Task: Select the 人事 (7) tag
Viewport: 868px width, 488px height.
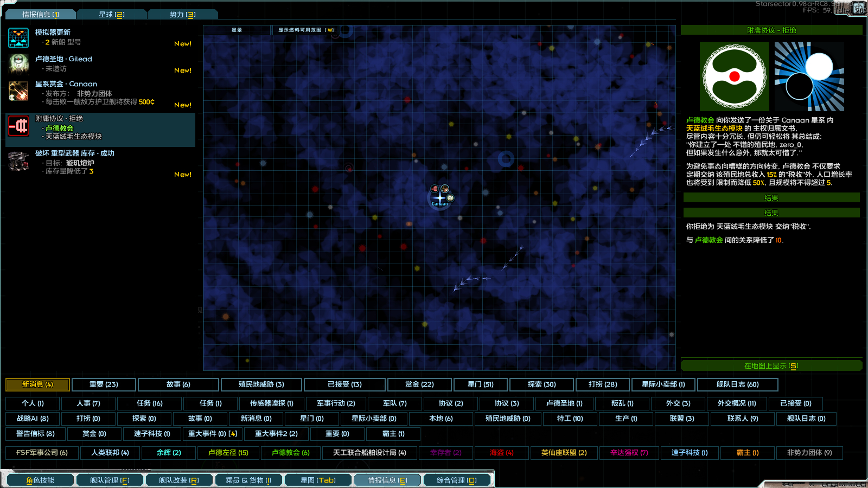Action: coord(88,403)
